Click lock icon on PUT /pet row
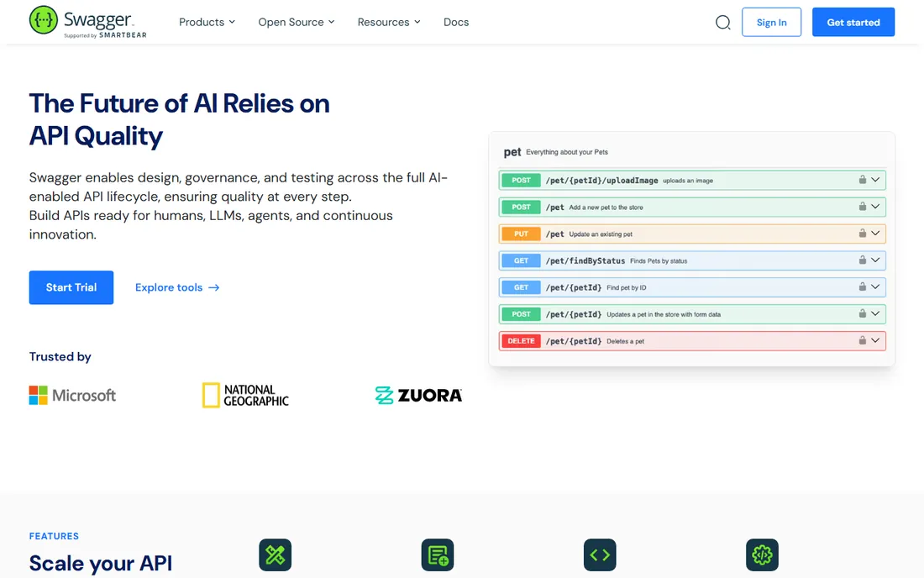924x578 pixels. (862, 234)
